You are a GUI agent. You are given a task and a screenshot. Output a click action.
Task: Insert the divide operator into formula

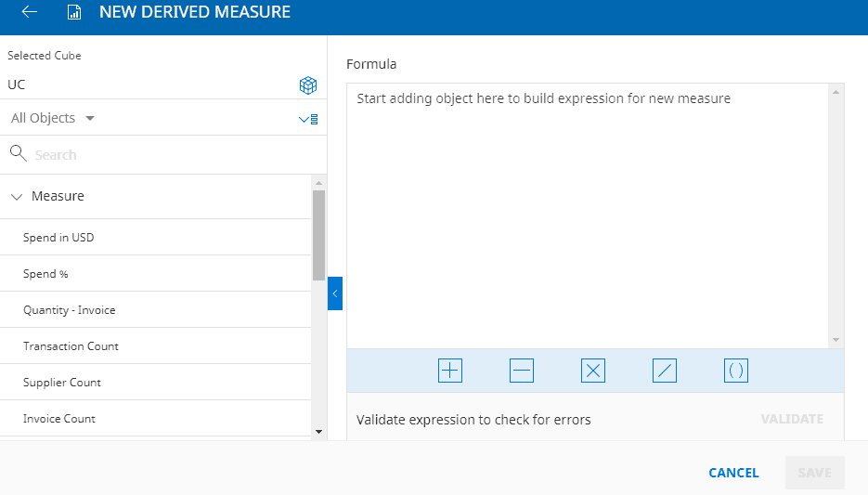[665, 371]
